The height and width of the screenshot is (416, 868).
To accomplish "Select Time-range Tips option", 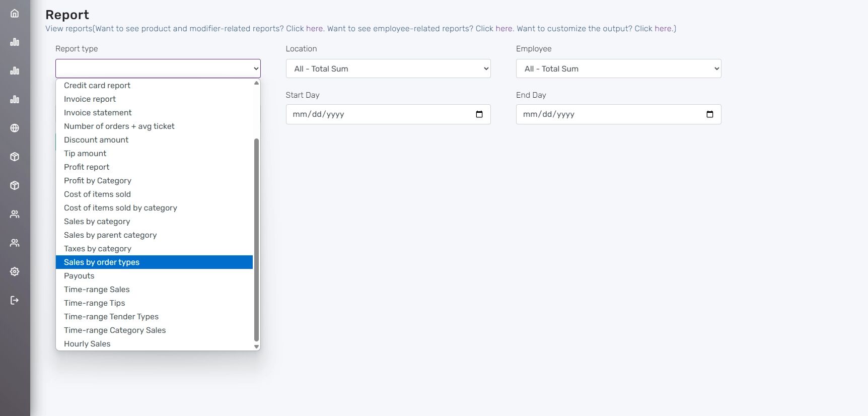I will click(x=154, y=303).
